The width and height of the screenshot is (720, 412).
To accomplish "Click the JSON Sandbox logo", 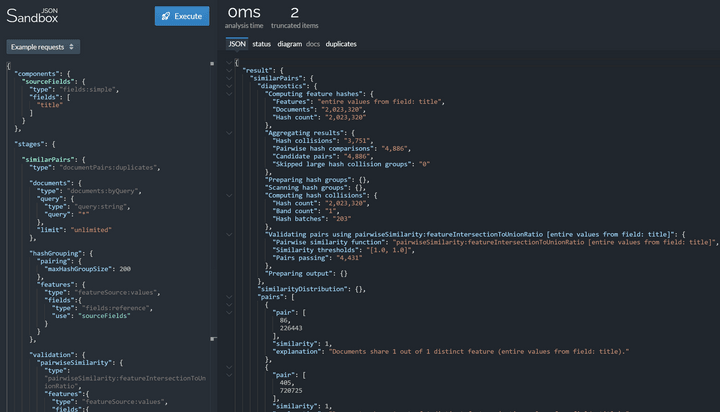I will coord(33,16).
